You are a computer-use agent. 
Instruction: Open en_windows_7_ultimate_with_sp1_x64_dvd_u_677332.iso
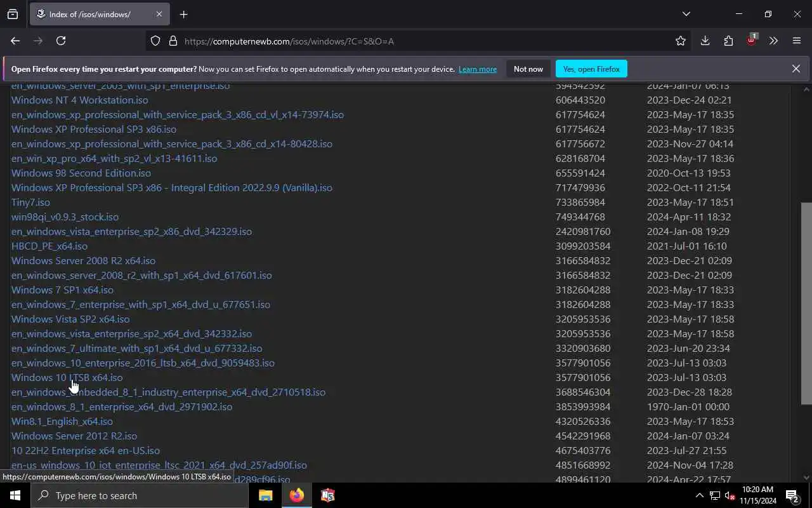[136, 348]
